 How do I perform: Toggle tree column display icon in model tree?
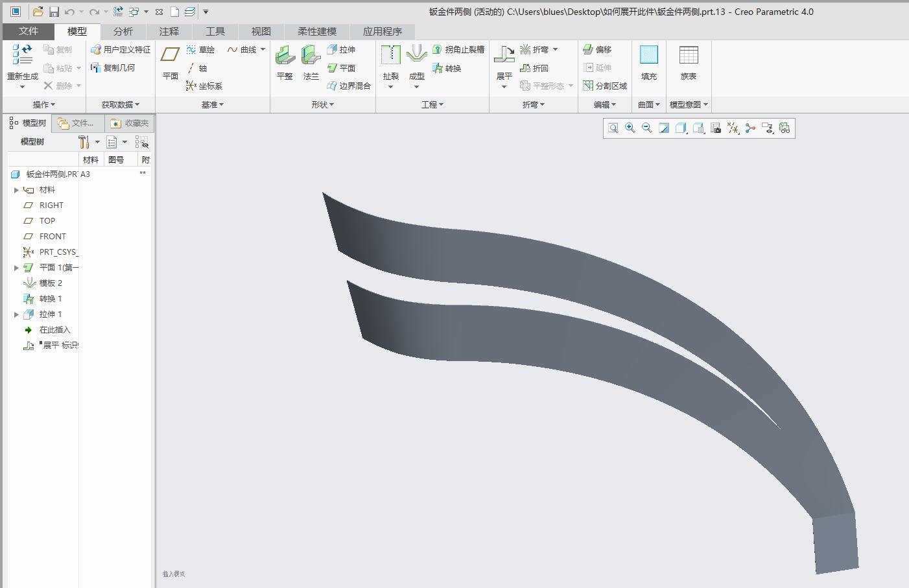(x=141, y=142)
